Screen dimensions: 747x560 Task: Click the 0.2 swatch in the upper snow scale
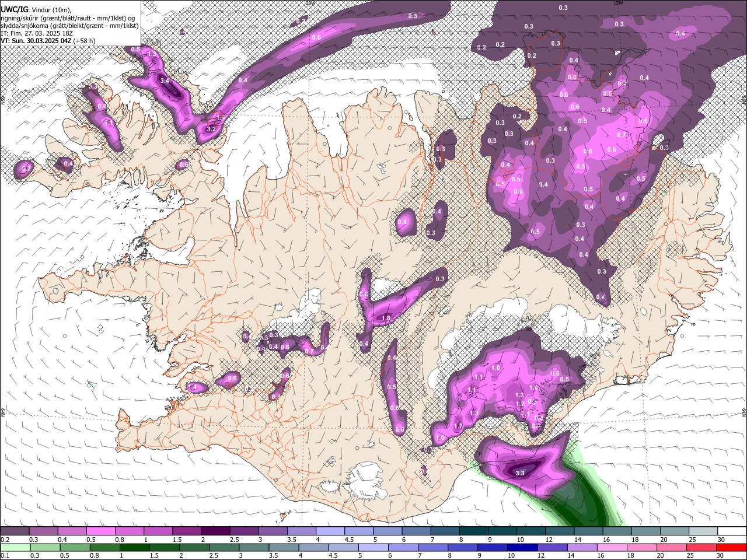(x=15, y=531)
